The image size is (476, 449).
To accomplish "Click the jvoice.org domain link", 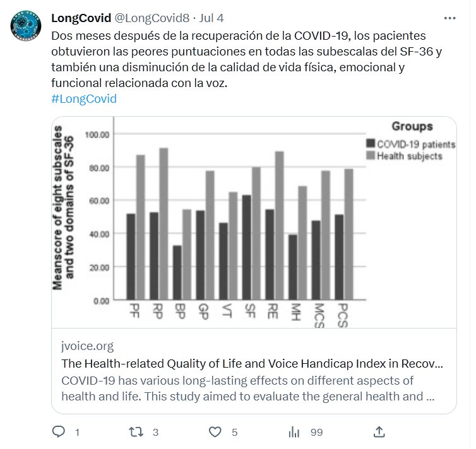I will click(88, 346).
